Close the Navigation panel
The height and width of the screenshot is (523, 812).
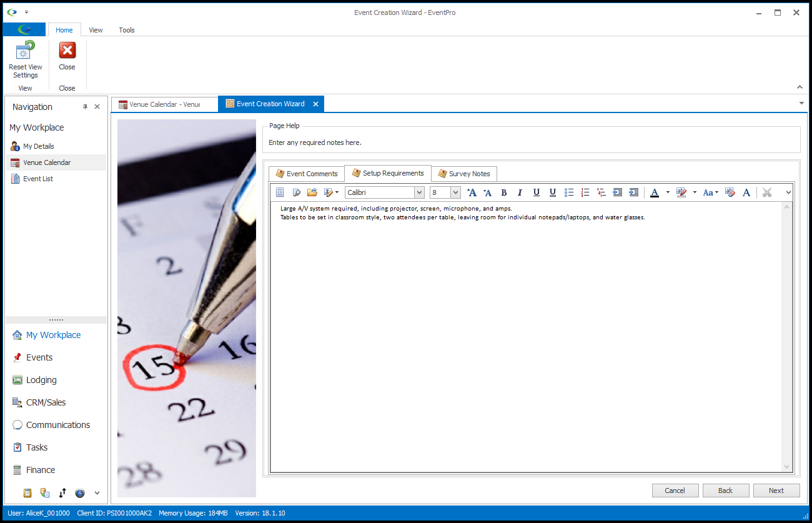pos(97,107)
